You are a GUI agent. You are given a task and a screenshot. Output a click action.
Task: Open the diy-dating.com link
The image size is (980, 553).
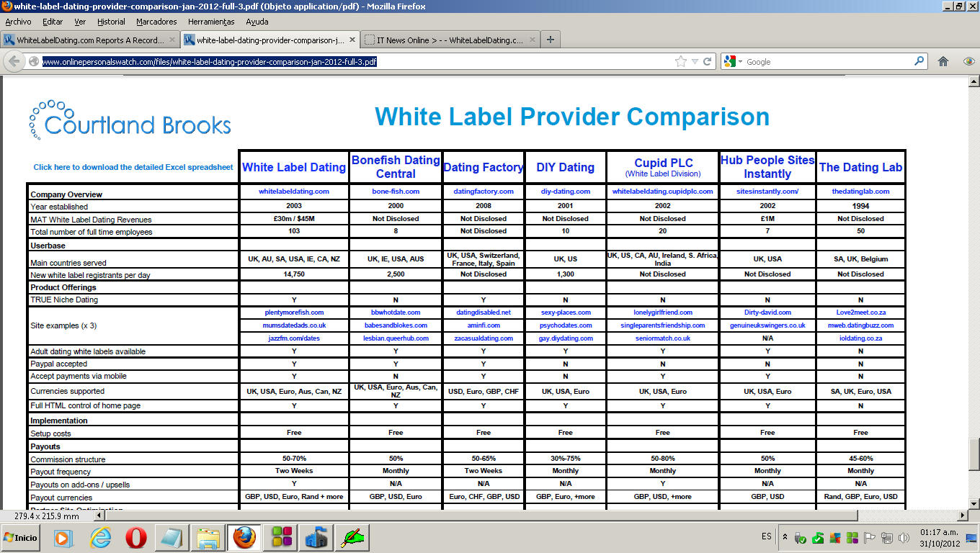(566, 192)
